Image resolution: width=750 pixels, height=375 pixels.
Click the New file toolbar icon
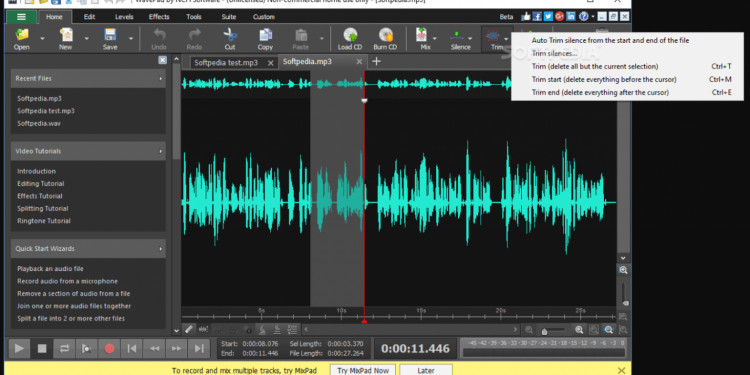pos(66,35)
